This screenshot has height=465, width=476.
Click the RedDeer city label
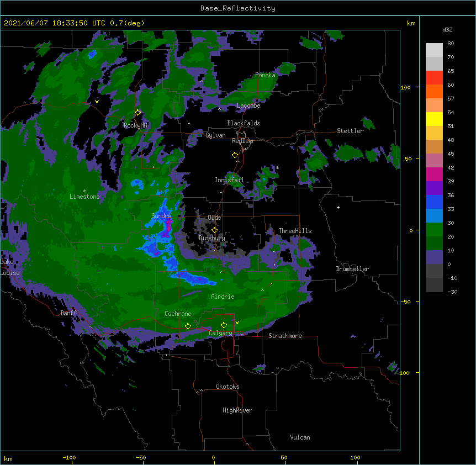[x=243, y=141]
